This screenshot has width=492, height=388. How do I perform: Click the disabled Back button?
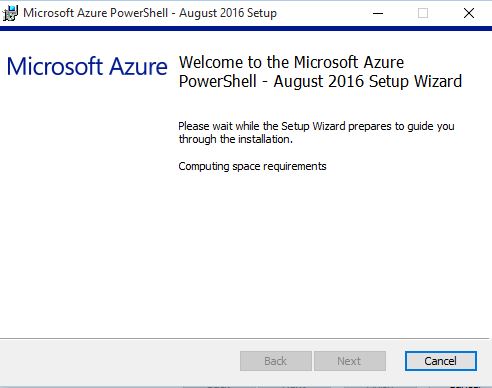276,361
